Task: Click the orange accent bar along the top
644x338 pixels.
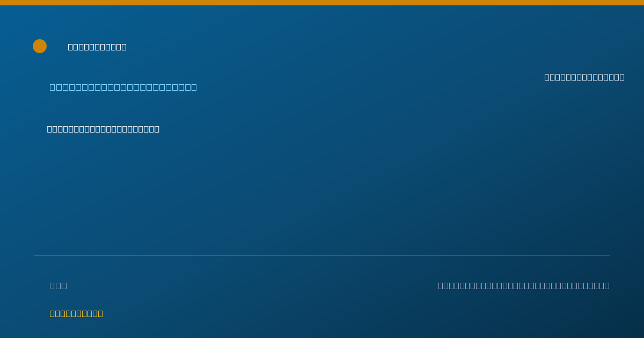Action: click(x=322, y=3)
